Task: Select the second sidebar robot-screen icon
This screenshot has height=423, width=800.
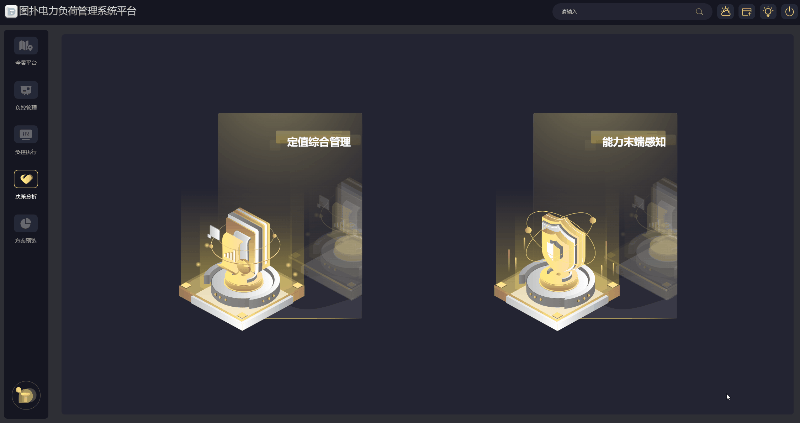Action: [26, 90]
